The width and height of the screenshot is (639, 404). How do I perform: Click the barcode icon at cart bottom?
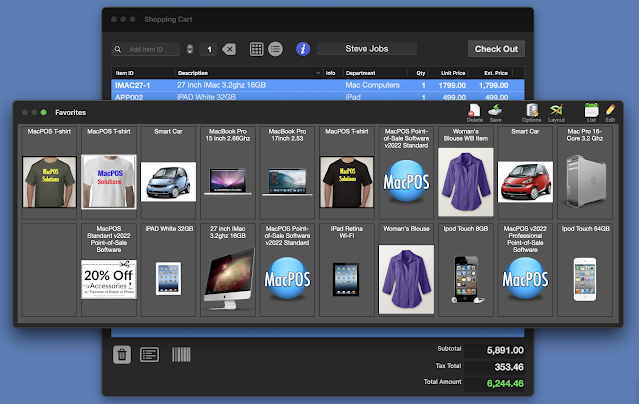coord(181,354)
